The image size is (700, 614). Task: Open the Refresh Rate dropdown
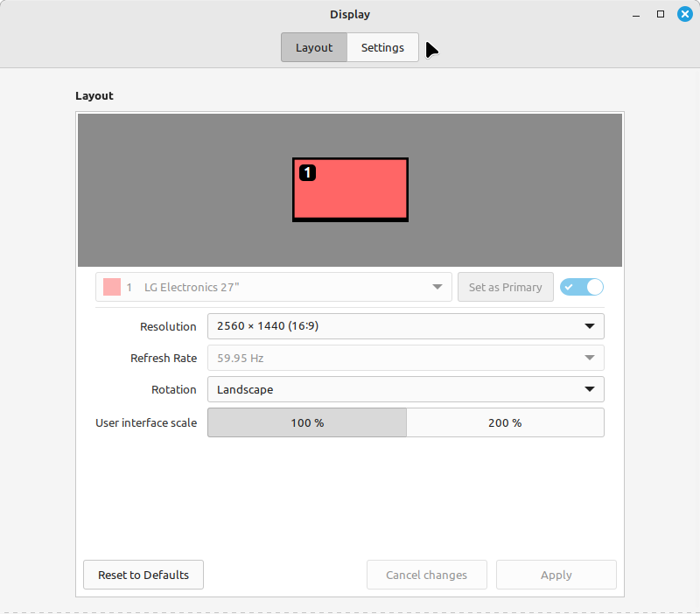pyautogui.click(x=406, y=358)
